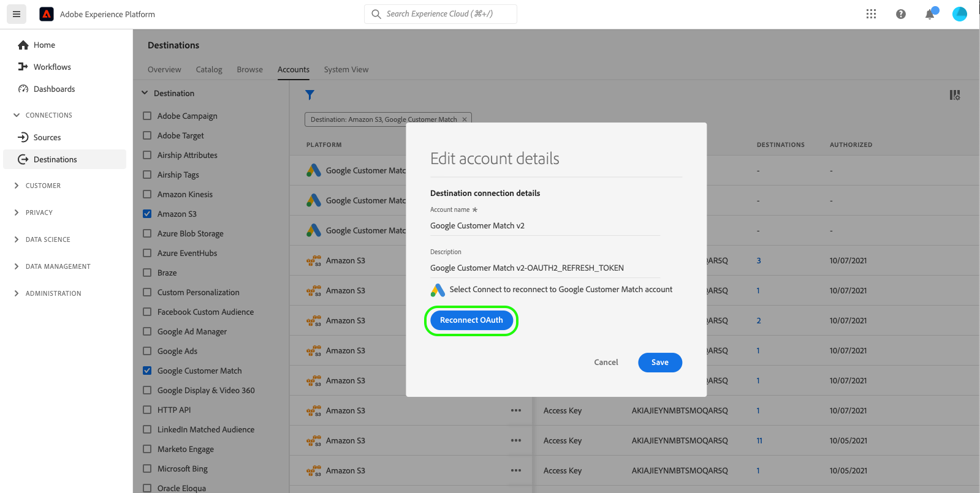Uncheck the Amazon S3 checkbox
This screenshot has width=980, height=493.
pos(147,214)
